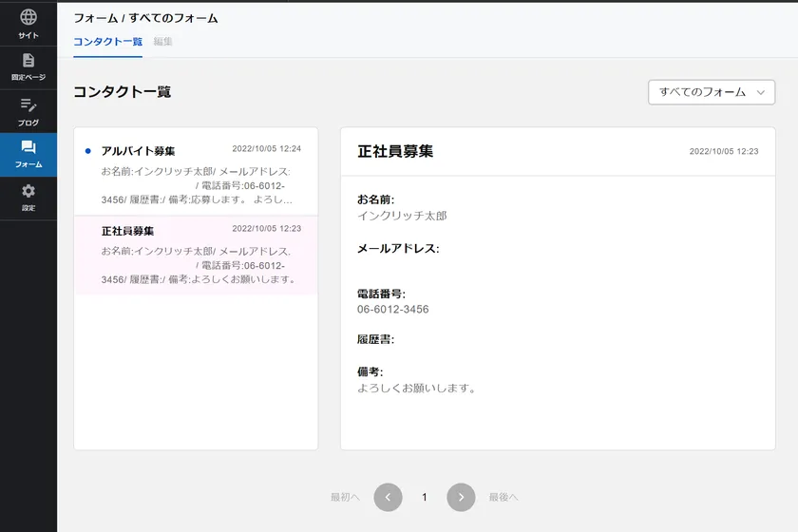Open 設定 gear icon in sidebar
The image size is (798, 532).
[x=28, y=192]
